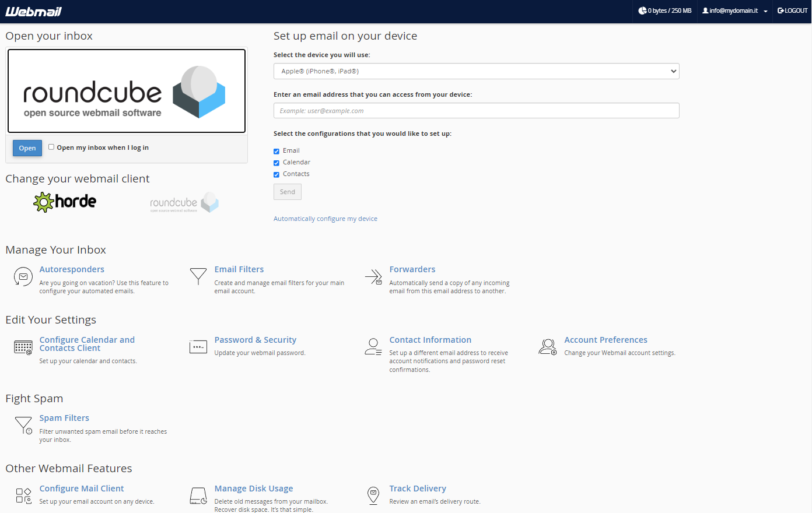Image resolution: width=812 pixels, height=513 pixels.
Task: View disk usage in the header bar
Action: click(664, 10)
